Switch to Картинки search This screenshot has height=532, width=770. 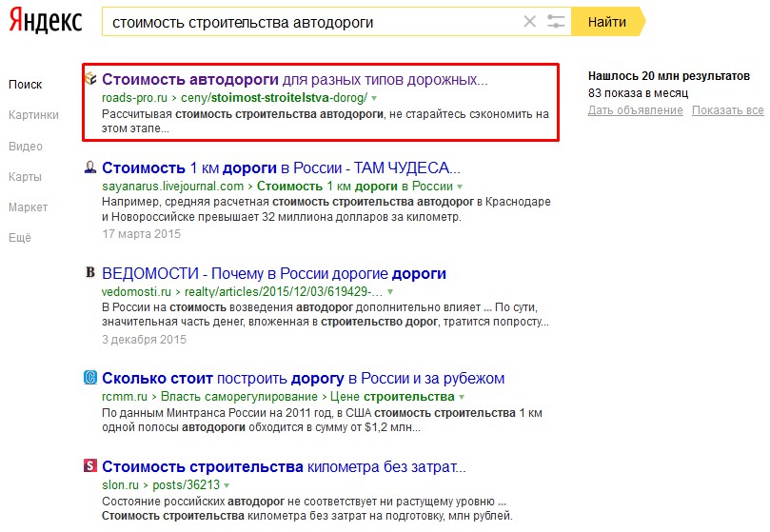(33, 115)
